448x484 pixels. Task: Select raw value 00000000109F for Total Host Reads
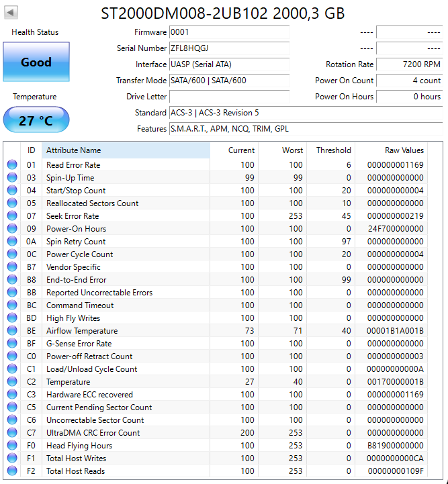pyautogui.click(x=396, y=471)
